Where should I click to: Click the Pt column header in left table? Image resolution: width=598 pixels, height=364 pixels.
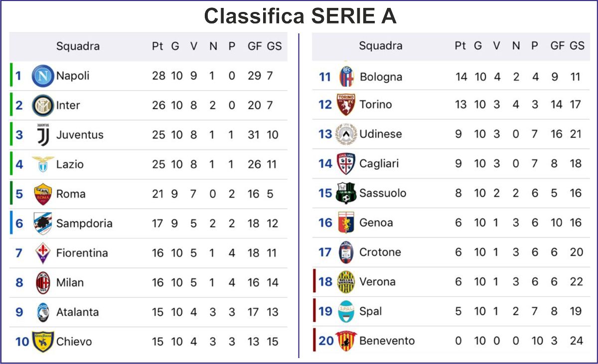tap(157, 46)
